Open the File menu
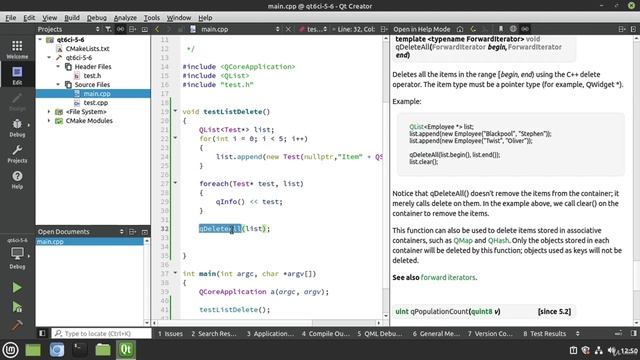Screen dimensions: 640x360 (x=11, y=18)
